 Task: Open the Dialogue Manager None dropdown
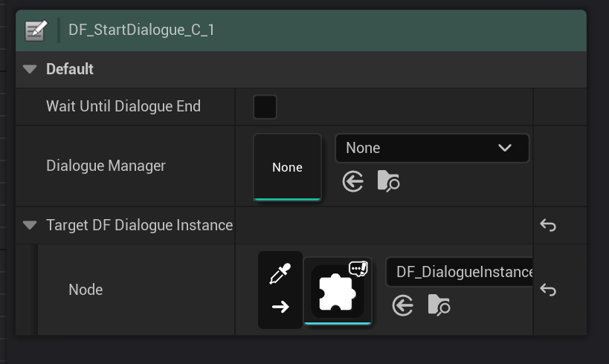click(432, 148)
